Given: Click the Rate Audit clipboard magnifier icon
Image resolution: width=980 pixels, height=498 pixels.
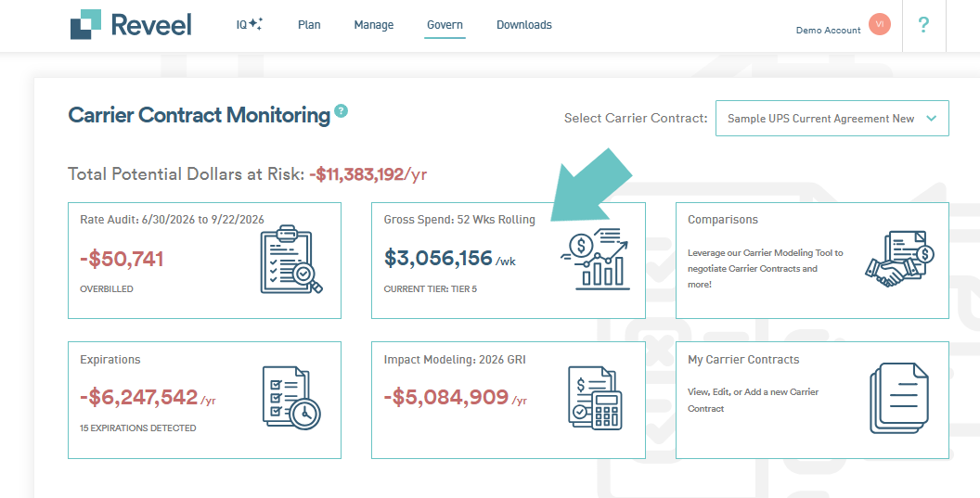Looking at the screenshot, I should click(x=291, y=260).
